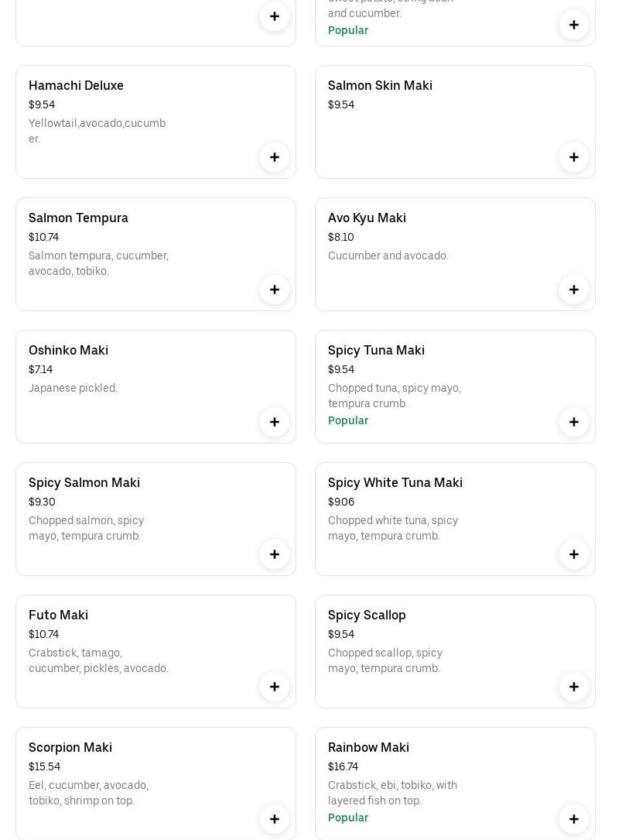Add Spicy White Tuna Maki to cart
Viewport: 622px width, 840px height.
pos(574,554)
